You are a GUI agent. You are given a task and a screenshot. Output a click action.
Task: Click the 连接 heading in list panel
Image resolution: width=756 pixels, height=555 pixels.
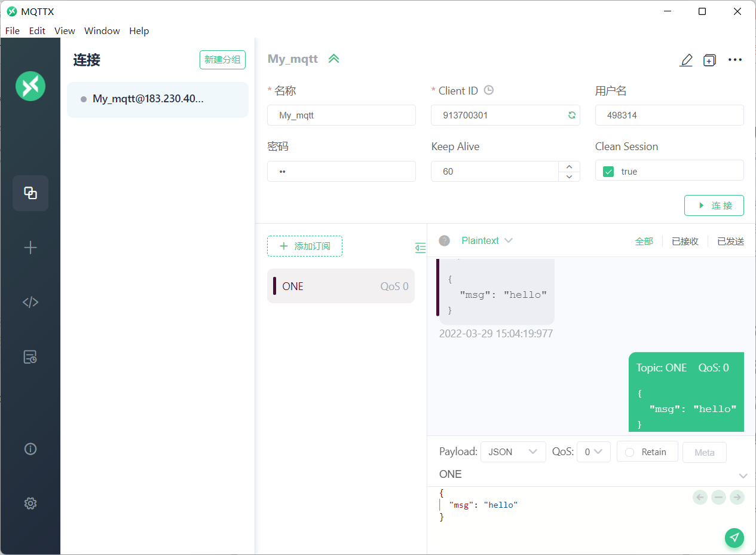point(87,60)
